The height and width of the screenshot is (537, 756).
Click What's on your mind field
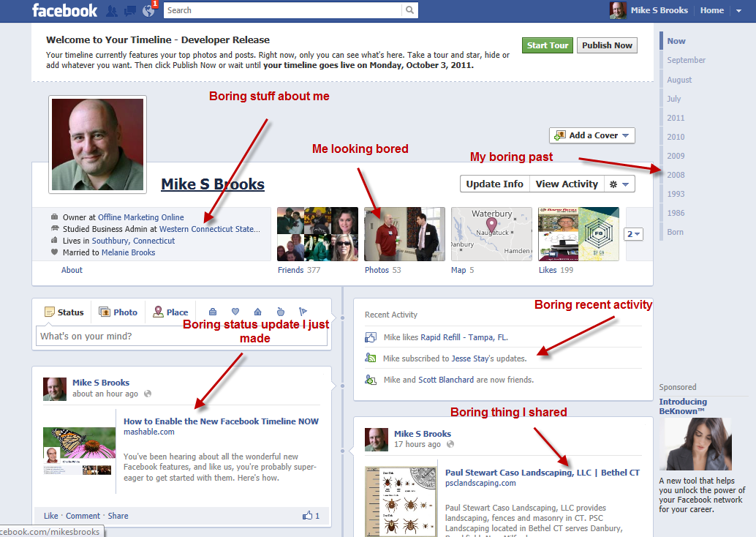click(182, 337)
